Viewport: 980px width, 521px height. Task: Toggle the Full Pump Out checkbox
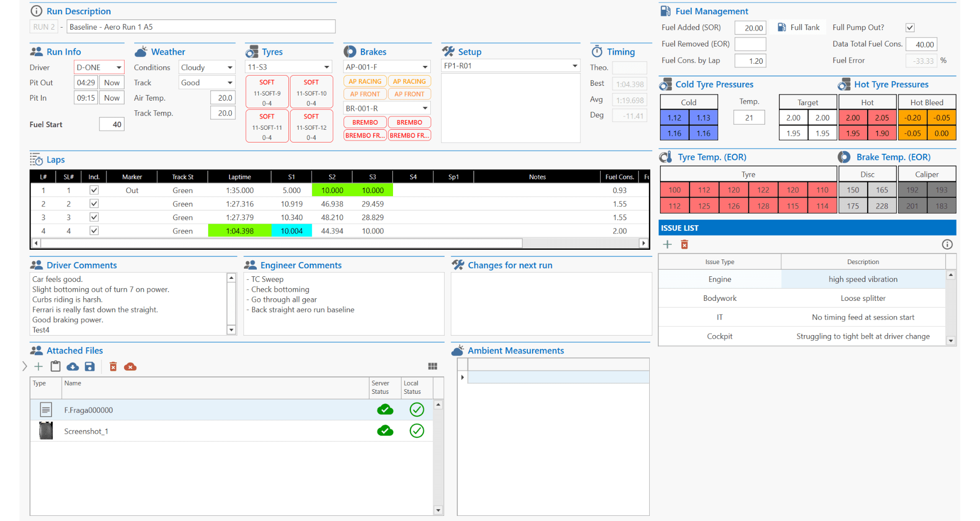pos(910,28)
